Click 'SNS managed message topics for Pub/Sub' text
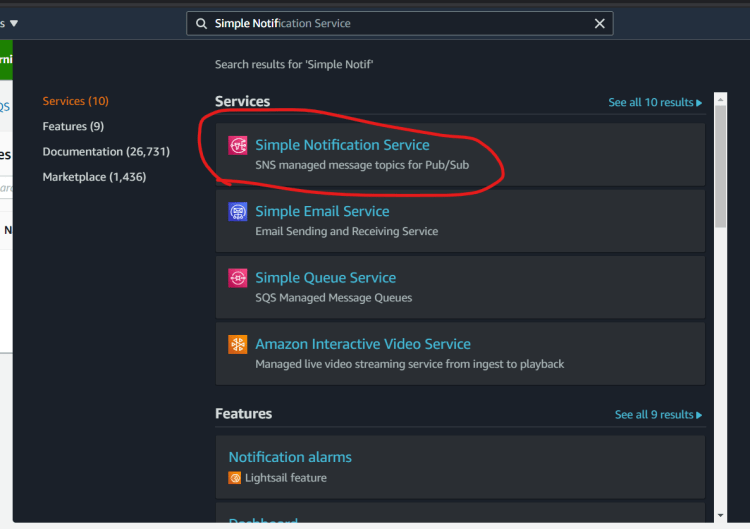Image resolution: width=750 pixels, height=529 pixels. (x=362, y=165)
